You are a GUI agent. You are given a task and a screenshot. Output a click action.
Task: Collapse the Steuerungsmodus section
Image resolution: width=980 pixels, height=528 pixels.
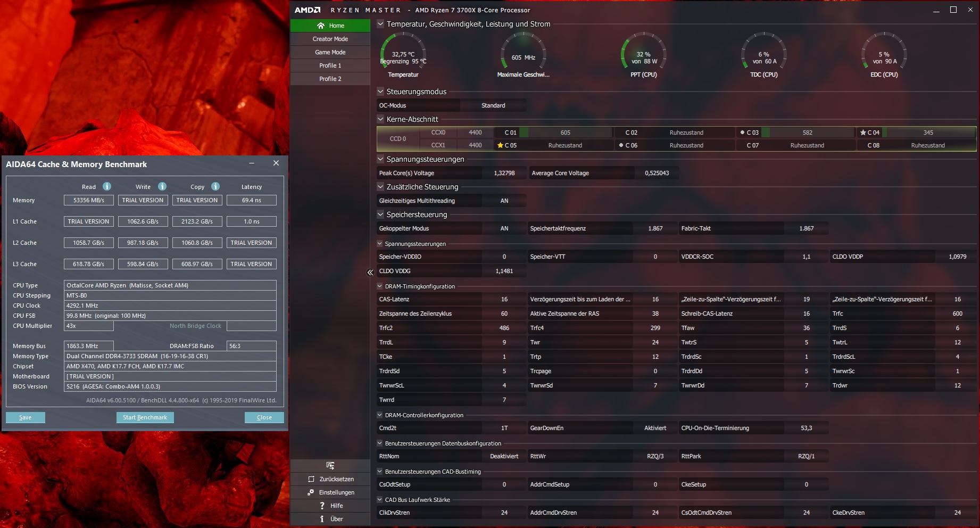[380, 92]
